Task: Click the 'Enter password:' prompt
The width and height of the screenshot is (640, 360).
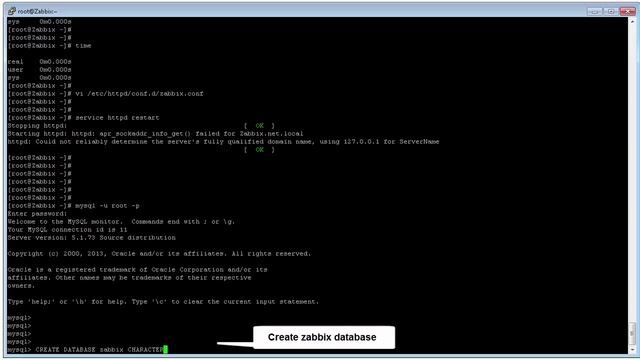Action: coord(37,214)
